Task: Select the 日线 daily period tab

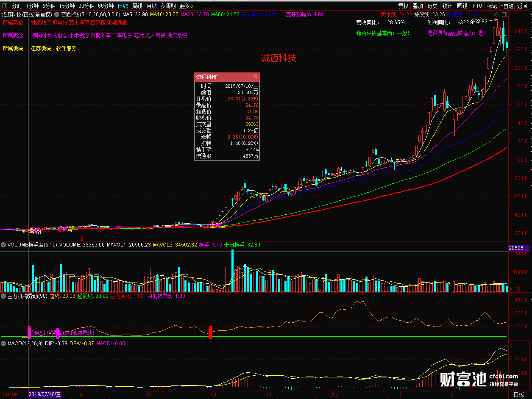Action: (123, 6)
